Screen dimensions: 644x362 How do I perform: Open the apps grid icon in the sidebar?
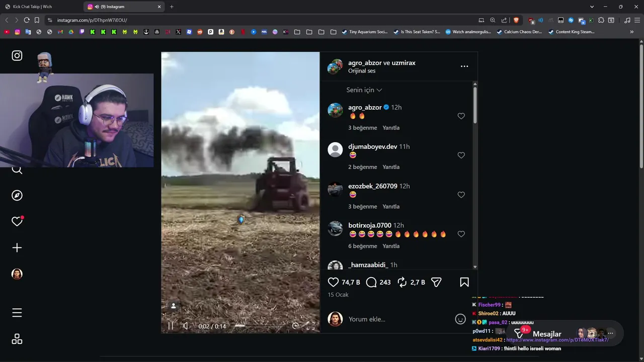tap(17, 339)
